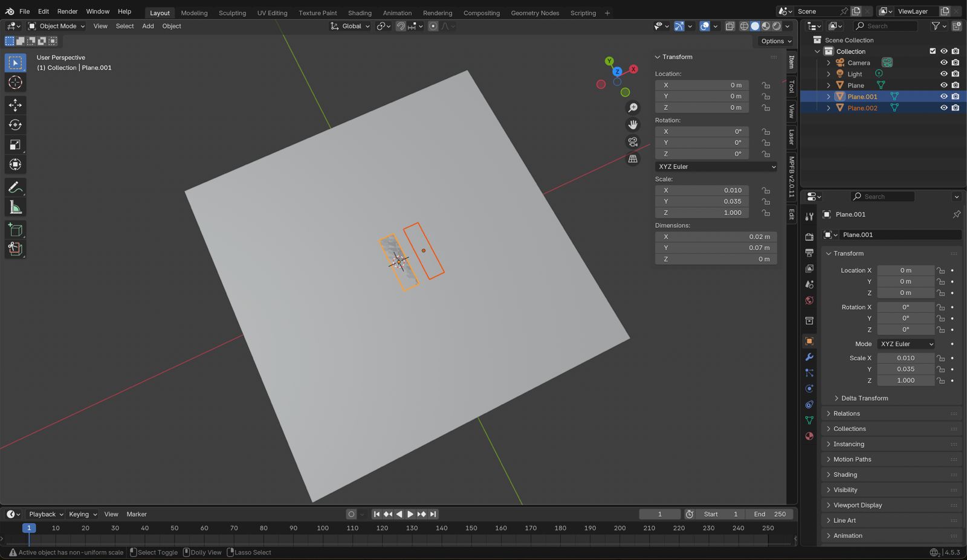Expand the Delta Transform panel
Screen dimensions: 967x560
[x=864, y=398]
